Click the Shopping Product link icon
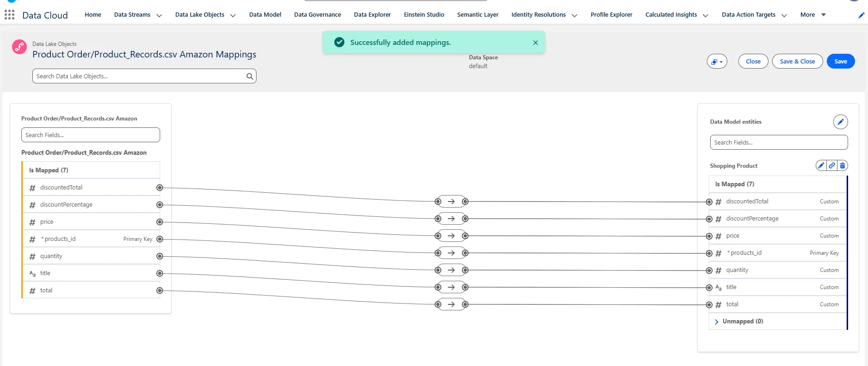The width and height of the screenshot is (868, 366). [832, 165]
